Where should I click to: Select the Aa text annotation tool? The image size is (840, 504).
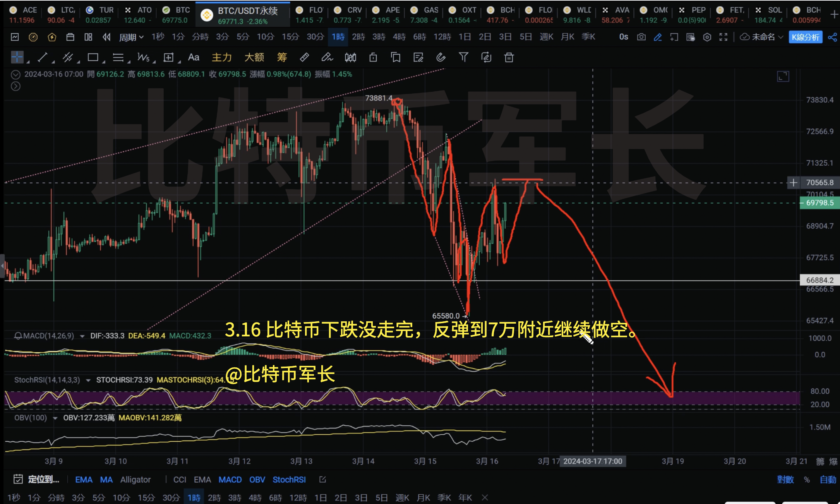pos(194,58)
